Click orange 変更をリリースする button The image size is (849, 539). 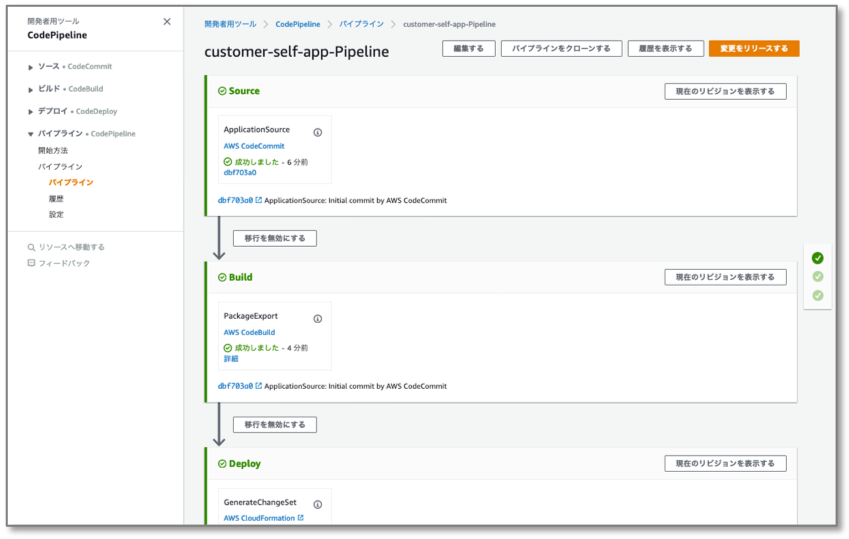click(x=754, y=48)
